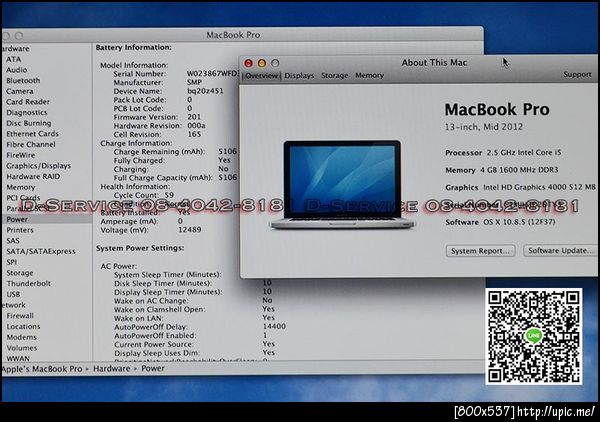Image resolution: width=600 pixels, height=422 pixels.
Task: Minimize the About This Mac window
Action: coord(262,63)
